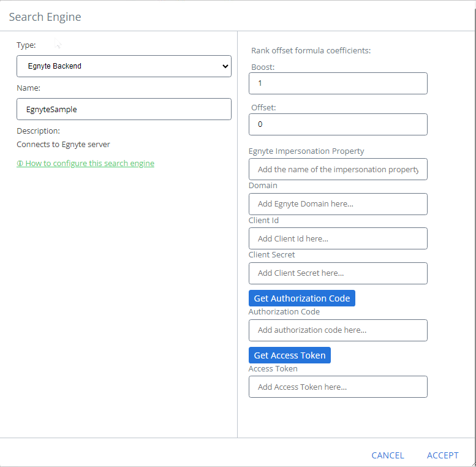This screenshot has height=467, width=476.
Task: Click the 'Connects to Egnyte server' description text
Action: tap(63, 145)
